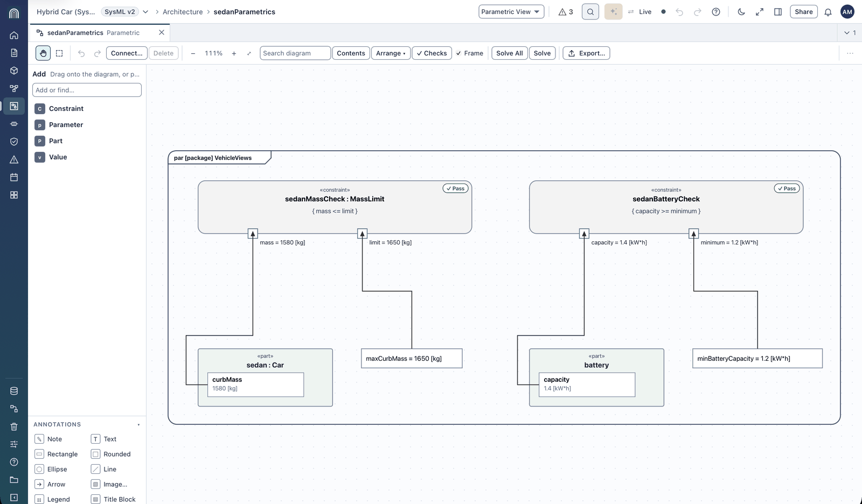Click the Add or find input
This screenshot has height=504, width=862.
tap(87, 90)
